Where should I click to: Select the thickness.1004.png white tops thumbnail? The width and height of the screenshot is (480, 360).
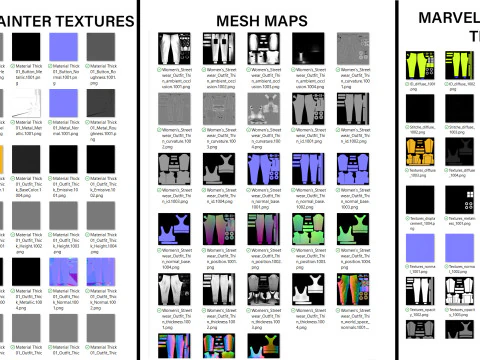308,289
